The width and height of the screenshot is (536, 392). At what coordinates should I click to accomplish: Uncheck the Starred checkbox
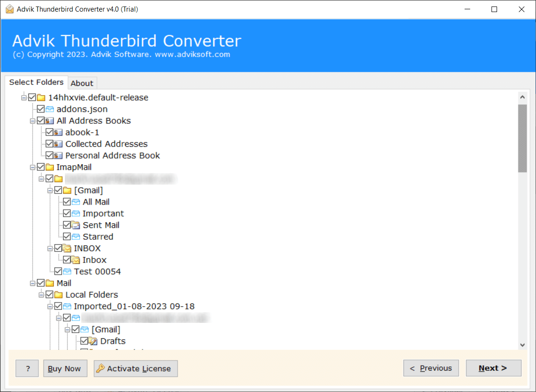tap(67, 237)
